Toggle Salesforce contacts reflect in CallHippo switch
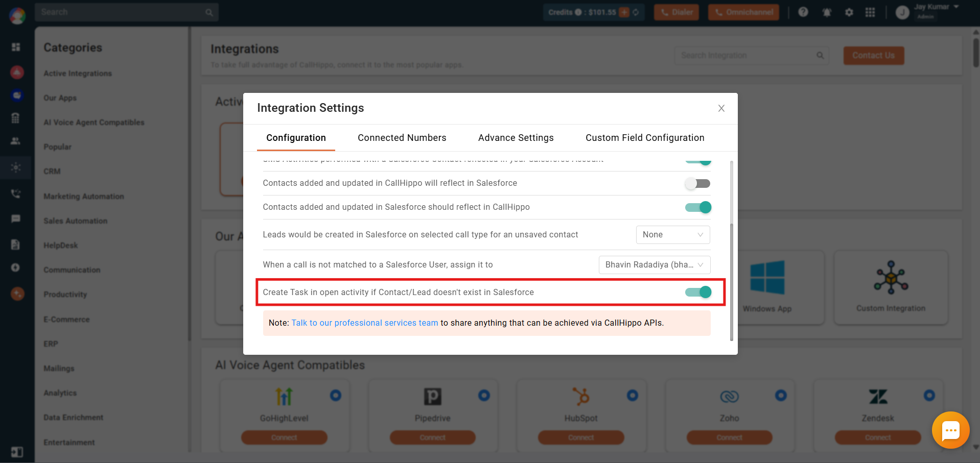The width and height of the screenshot is (980, 463). (698, 207)
